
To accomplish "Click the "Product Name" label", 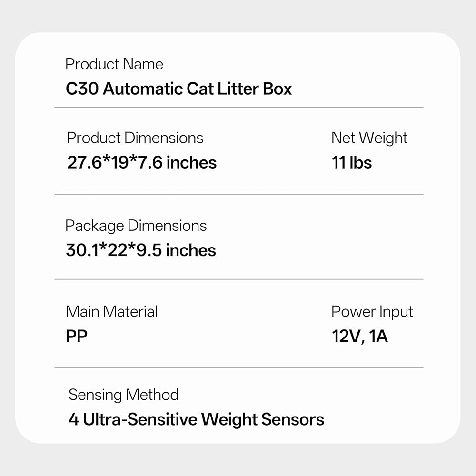I will pos(114,64).
